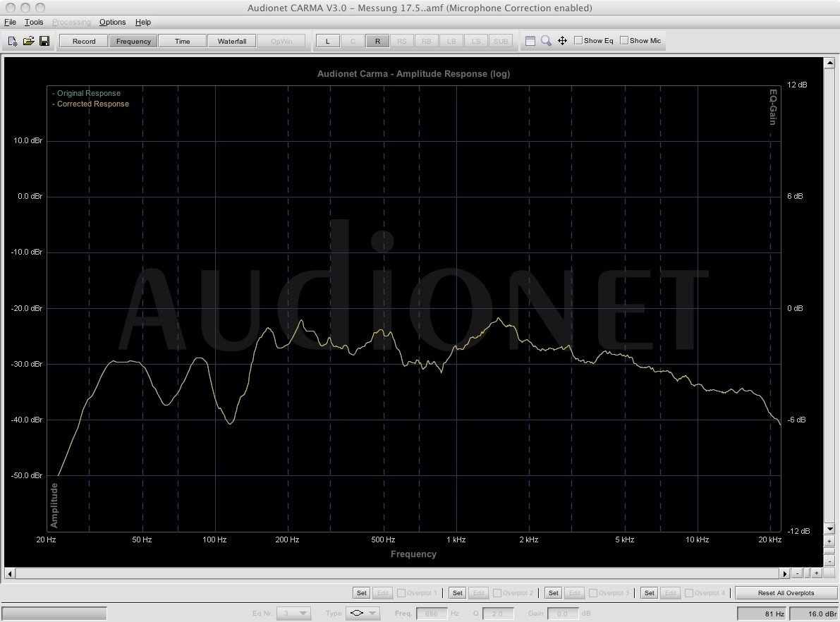The height and width of the screenshot is (622, 840).
Task: Toggle the Overplot 1 checkbox
Action: click(x=401, y=593)
